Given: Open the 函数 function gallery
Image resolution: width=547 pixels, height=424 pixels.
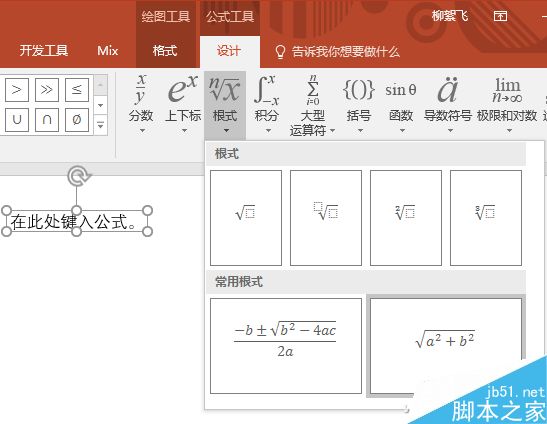Looking at the screenshot, I should (401, 104).
